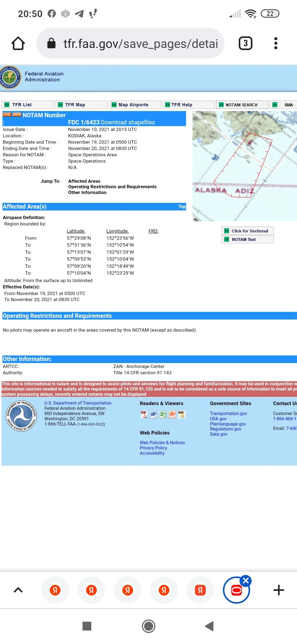The width and height of the screenshot is (297, 644).
Task: Click the zip archive viewer icon
Action: coord(182,414)
